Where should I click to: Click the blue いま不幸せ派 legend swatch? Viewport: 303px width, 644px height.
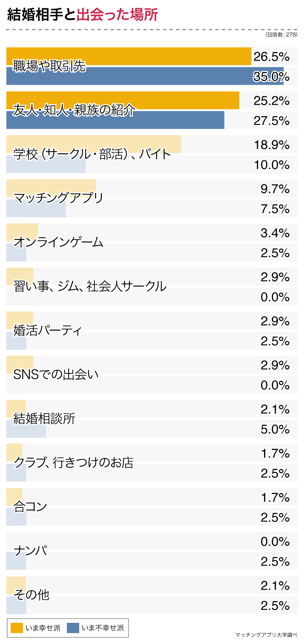[73, 628]
